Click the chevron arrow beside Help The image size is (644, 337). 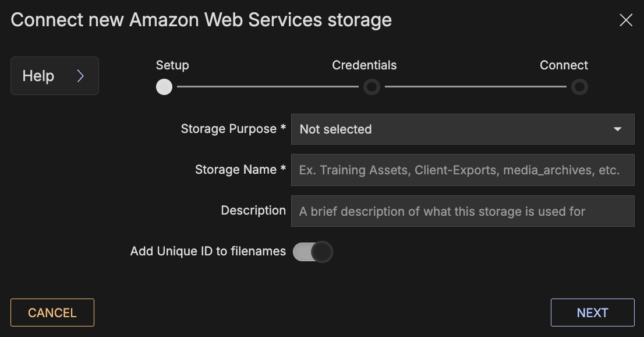coord(80,76)
